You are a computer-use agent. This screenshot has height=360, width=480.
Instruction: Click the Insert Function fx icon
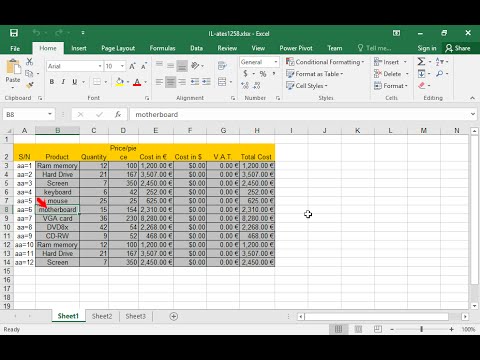click(118, 114)
